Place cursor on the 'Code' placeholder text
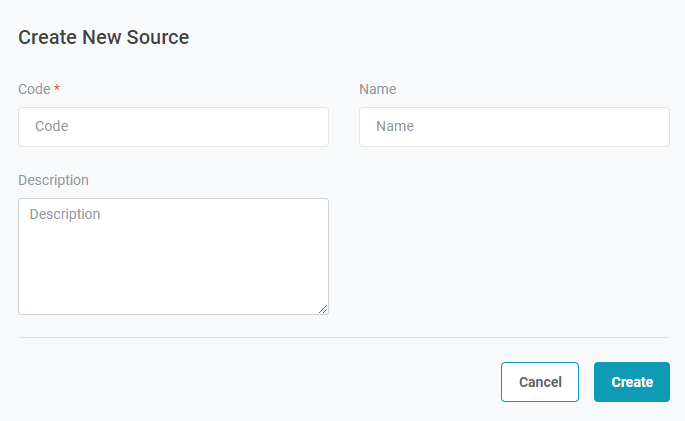 pos(51,127)
